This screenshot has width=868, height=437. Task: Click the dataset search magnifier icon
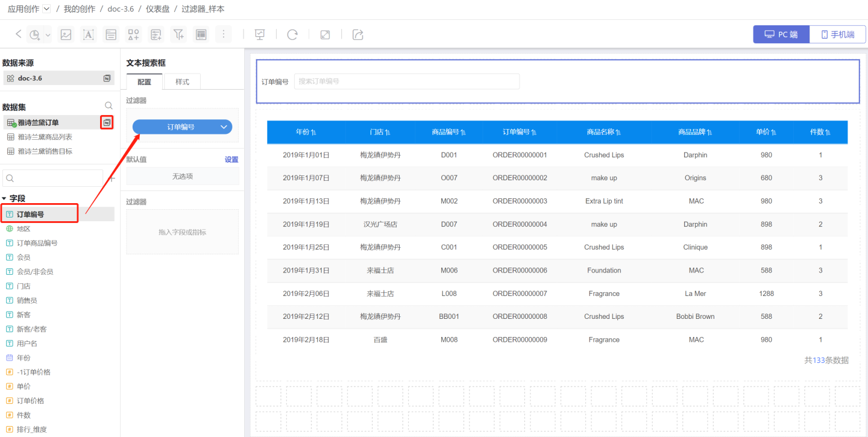pos(108,106)
